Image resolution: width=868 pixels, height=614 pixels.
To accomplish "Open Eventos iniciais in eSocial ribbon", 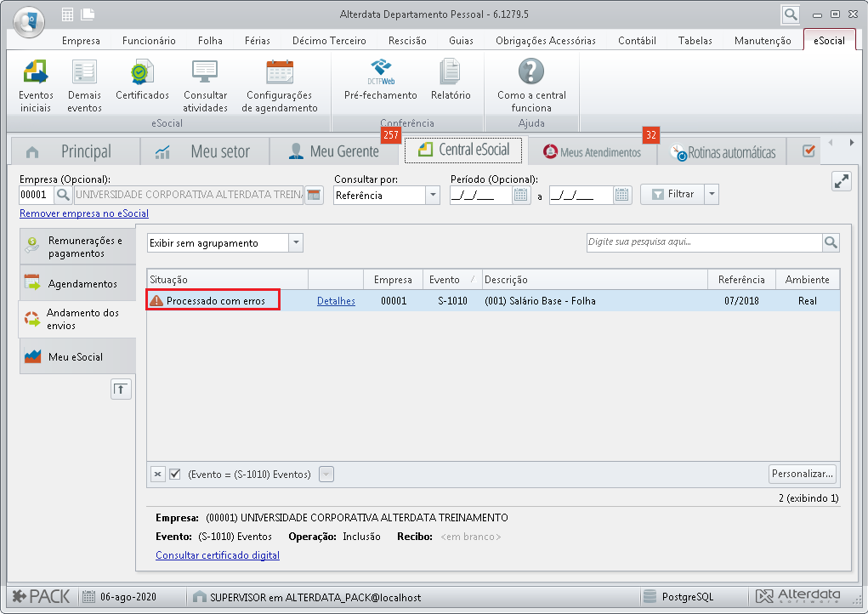I will point(36,86).
